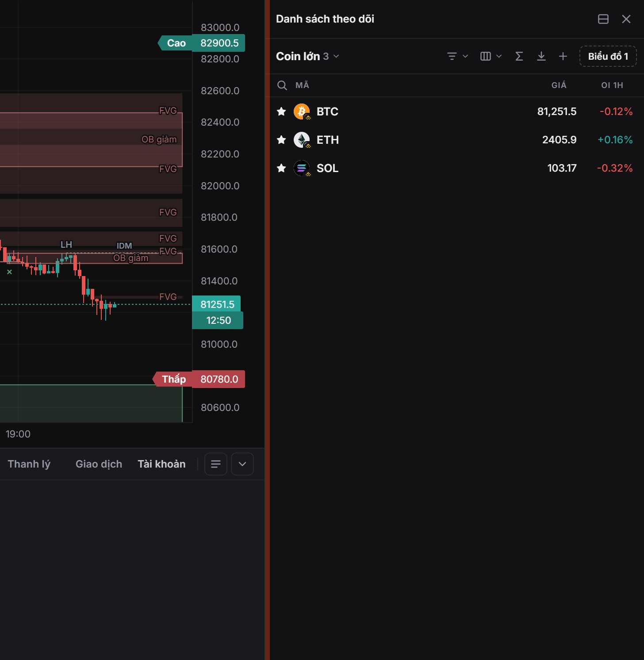Click the ETH coin icon
The height and width of the screenshot is (660, 644).
click(x=302, y=140)
